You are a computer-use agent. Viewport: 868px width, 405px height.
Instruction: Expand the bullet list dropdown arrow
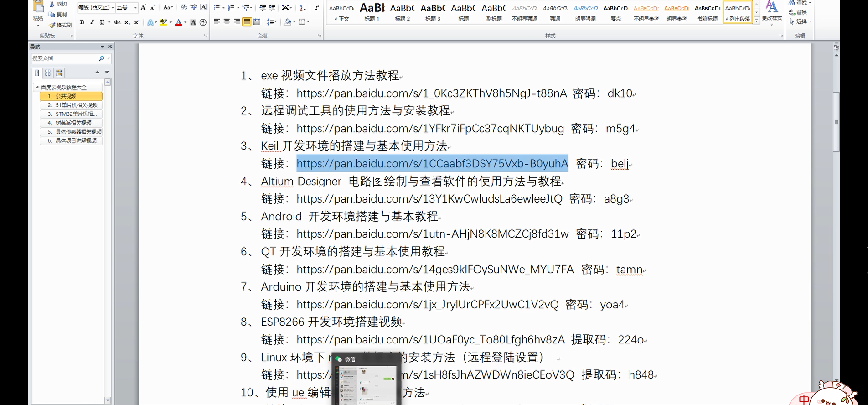[223, 8]
